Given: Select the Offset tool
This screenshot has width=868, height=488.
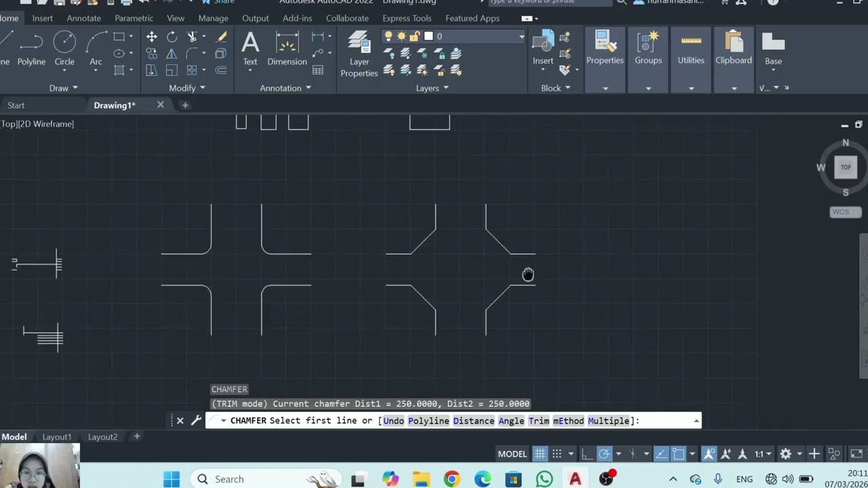Looking at the screenshot, I should click(221, 70).
